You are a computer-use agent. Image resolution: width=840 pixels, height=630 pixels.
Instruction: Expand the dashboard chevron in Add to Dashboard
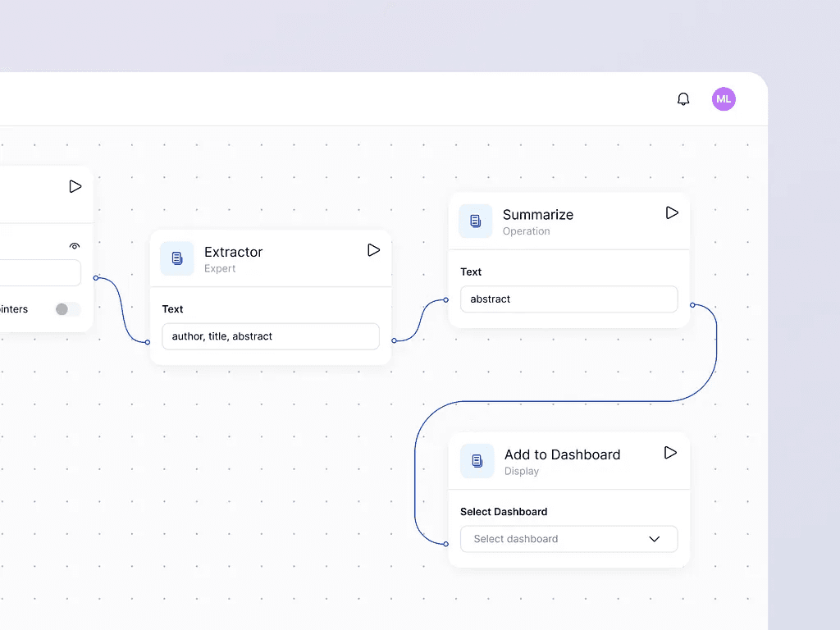655,539
